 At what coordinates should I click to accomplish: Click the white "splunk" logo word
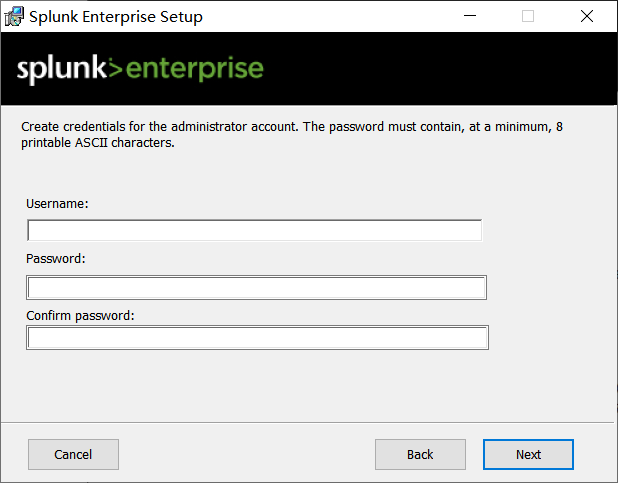point(60,68)
